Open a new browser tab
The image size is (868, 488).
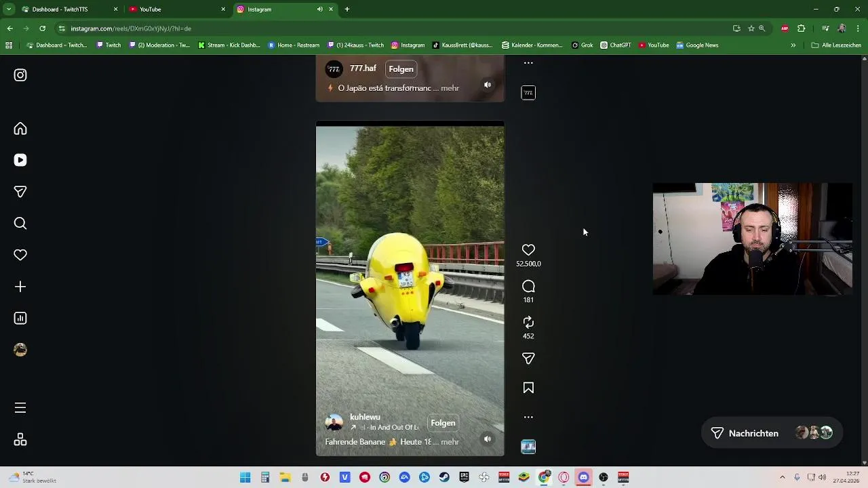pos(347,9)
